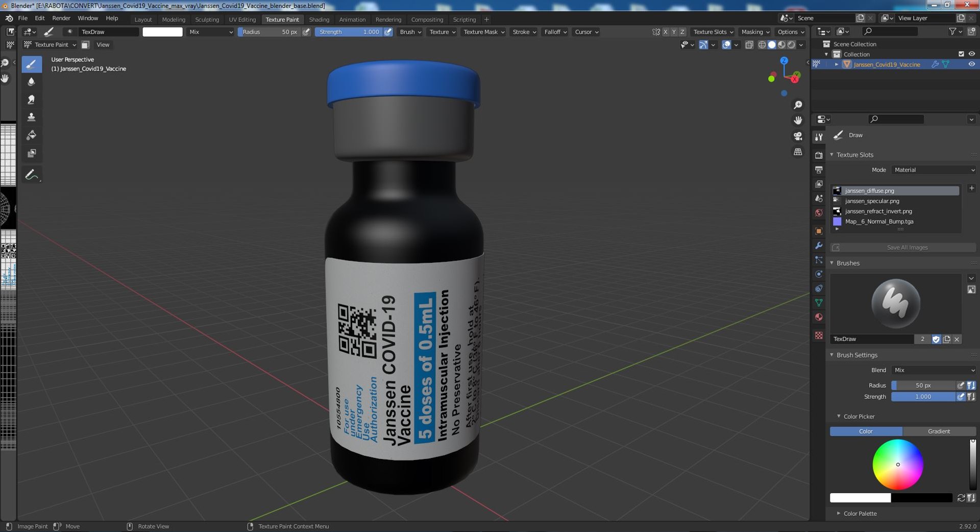Image resolution: width=980 pixels, height=532 pixels.
Task: Toggle radius pressure sensitivity in header
Action: coord(306,32)
